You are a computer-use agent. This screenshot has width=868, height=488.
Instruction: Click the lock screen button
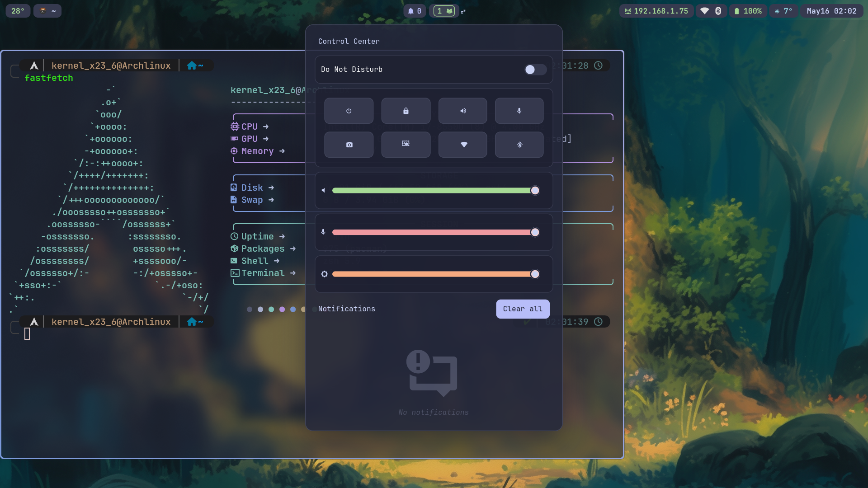point(406,111)
